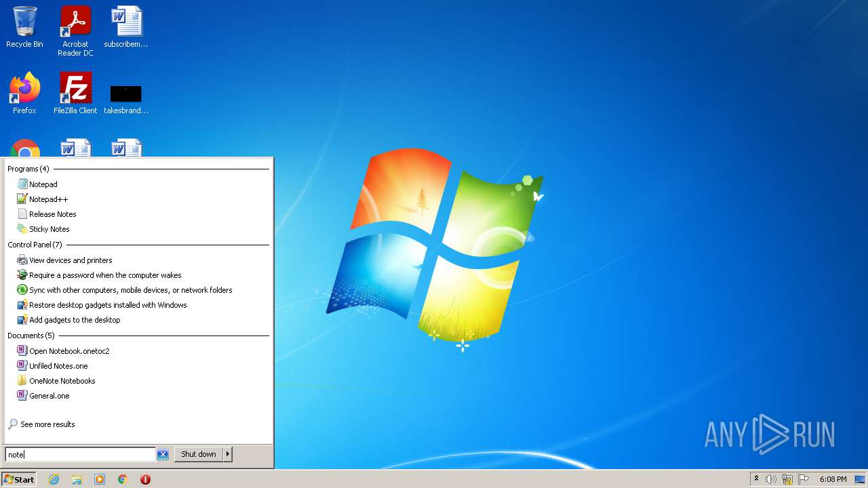Click the Start button
The height and width of the screenshot is (488, 868).
(18, 479)
